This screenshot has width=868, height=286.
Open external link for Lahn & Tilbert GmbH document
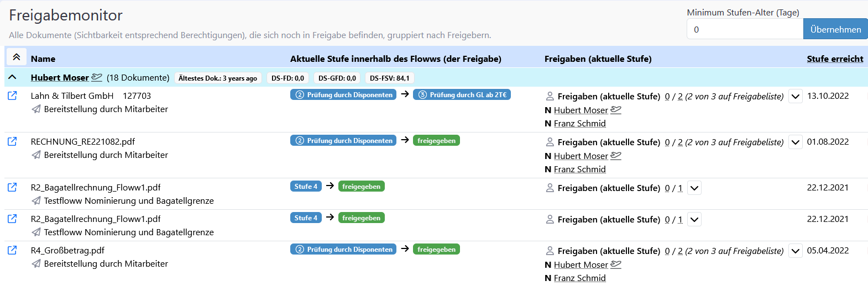point(12,96)
